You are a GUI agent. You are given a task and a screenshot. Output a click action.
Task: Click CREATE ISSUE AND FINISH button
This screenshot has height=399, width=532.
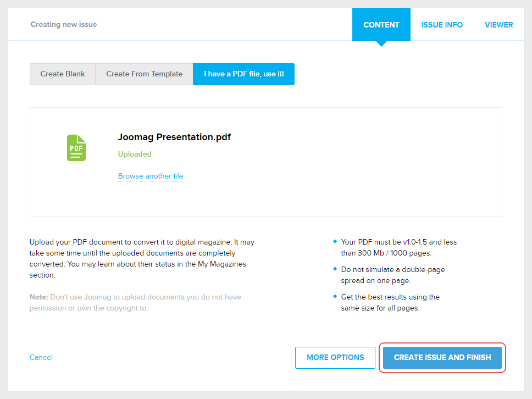pyautogui.click(x=442, y=357)
